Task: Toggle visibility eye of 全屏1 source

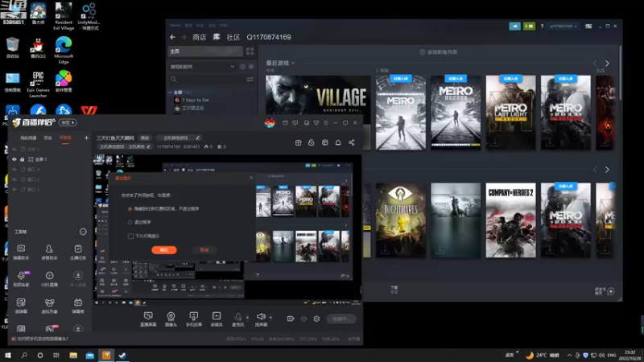Action: pyautogui.click(x=14, y=159)
